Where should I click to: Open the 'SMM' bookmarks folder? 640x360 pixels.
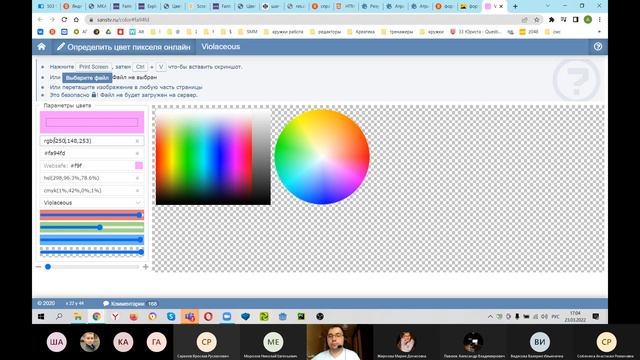248,31
